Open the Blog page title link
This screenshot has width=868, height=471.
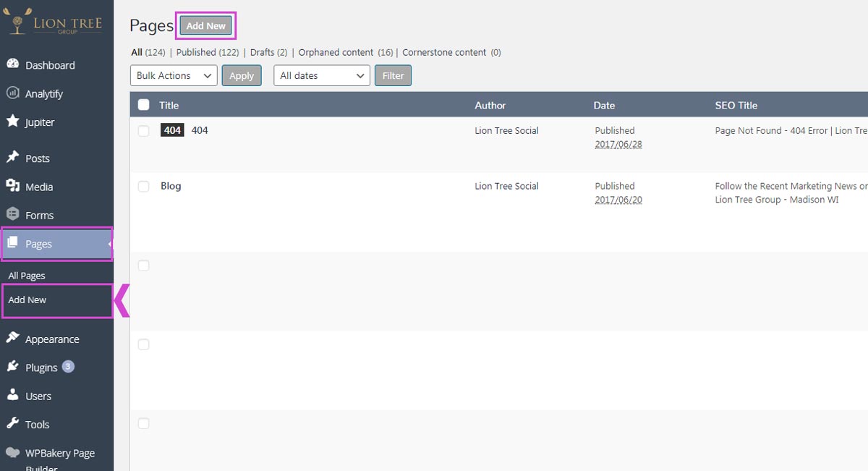(171, 186)
